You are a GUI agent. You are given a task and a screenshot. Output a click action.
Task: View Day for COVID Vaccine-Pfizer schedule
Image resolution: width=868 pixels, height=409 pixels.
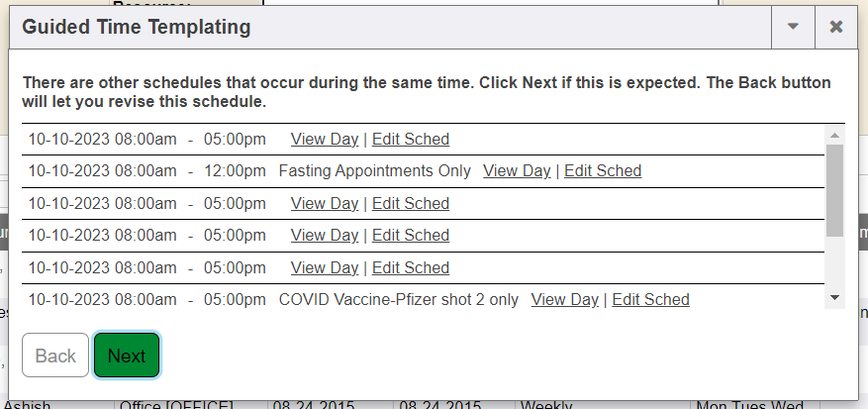coord(564,300)
